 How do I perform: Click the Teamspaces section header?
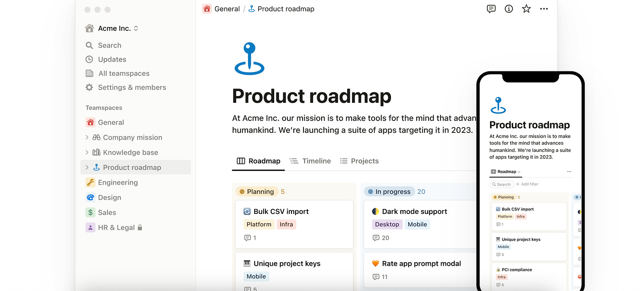coord(104,108)
